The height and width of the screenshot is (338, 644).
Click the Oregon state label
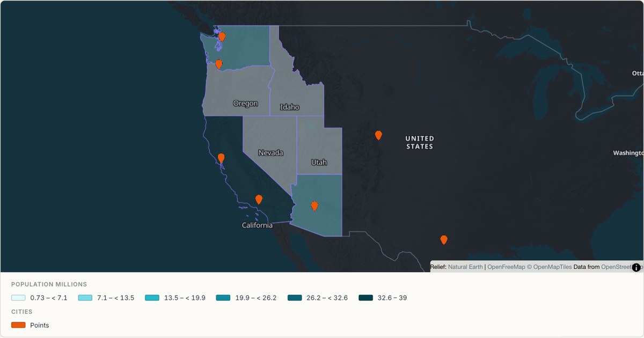(x=245, y=104)
